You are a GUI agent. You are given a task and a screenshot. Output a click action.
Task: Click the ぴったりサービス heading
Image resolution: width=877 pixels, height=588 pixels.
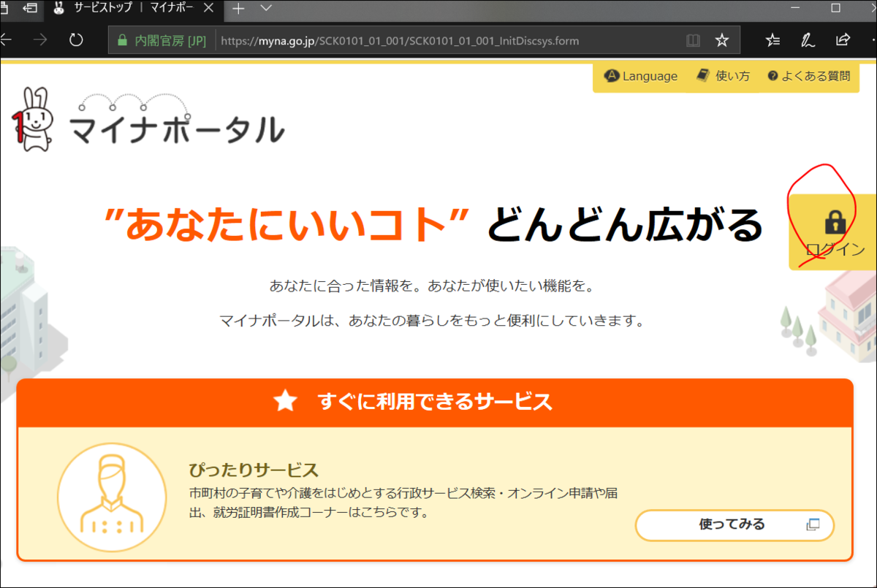(254, 469)
